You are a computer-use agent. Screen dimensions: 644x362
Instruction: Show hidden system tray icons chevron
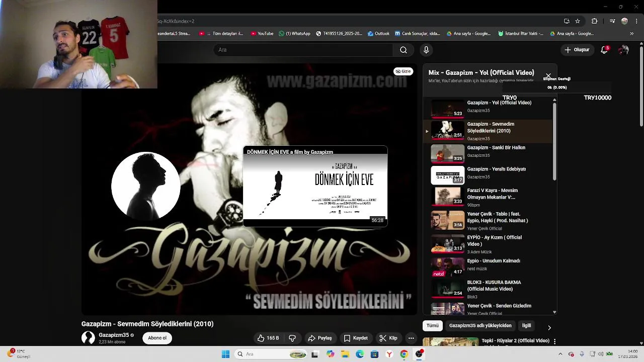coord(560,354)
